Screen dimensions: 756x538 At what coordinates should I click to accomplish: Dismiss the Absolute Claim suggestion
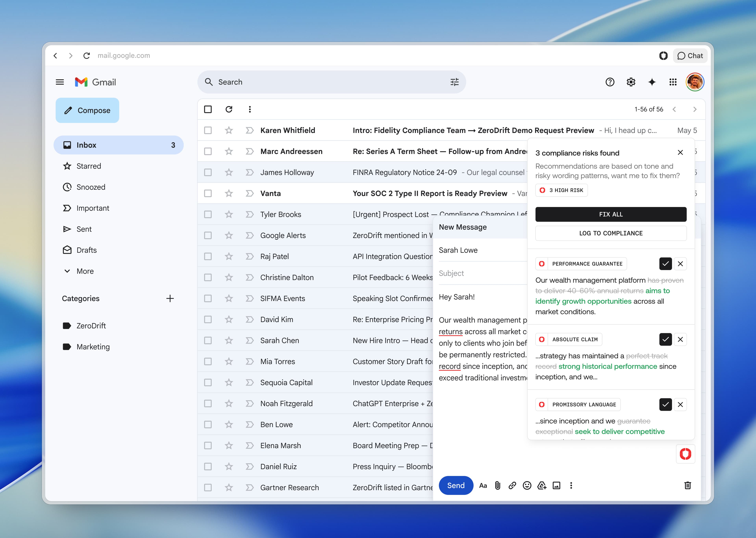point(680,339)
